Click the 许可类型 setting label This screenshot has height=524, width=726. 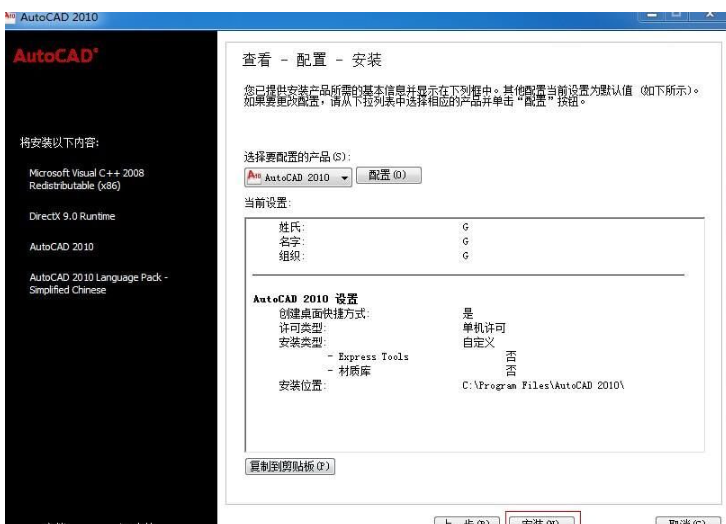(x=302, y=328)
